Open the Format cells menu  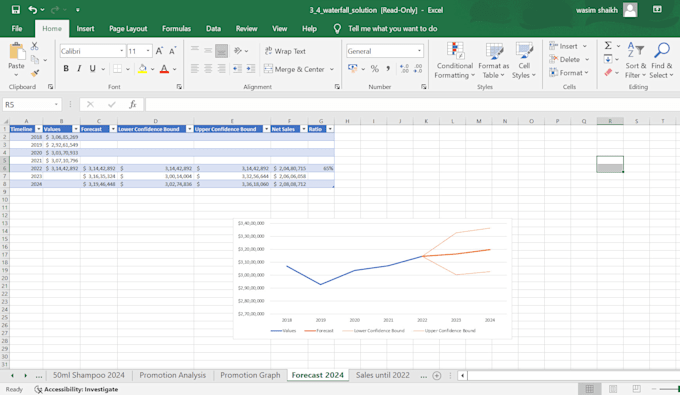[x=569, y=73]
